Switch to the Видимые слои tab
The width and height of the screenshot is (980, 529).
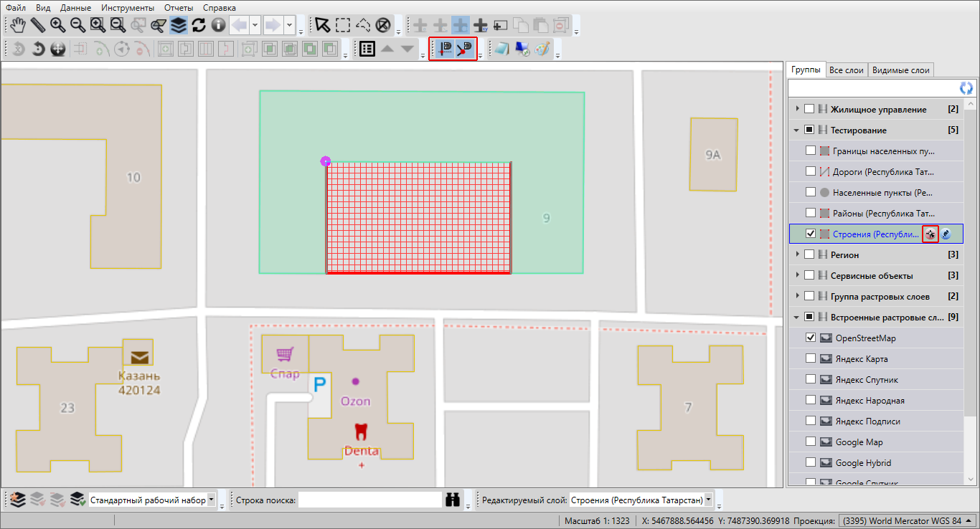coord(901,70)
